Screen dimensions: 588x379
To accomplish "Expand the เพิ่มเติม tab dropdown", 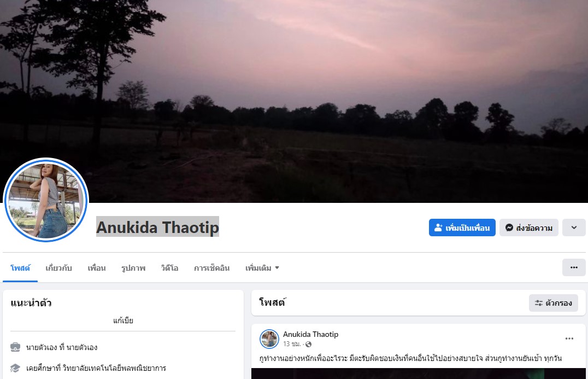I will coord(262,268).
